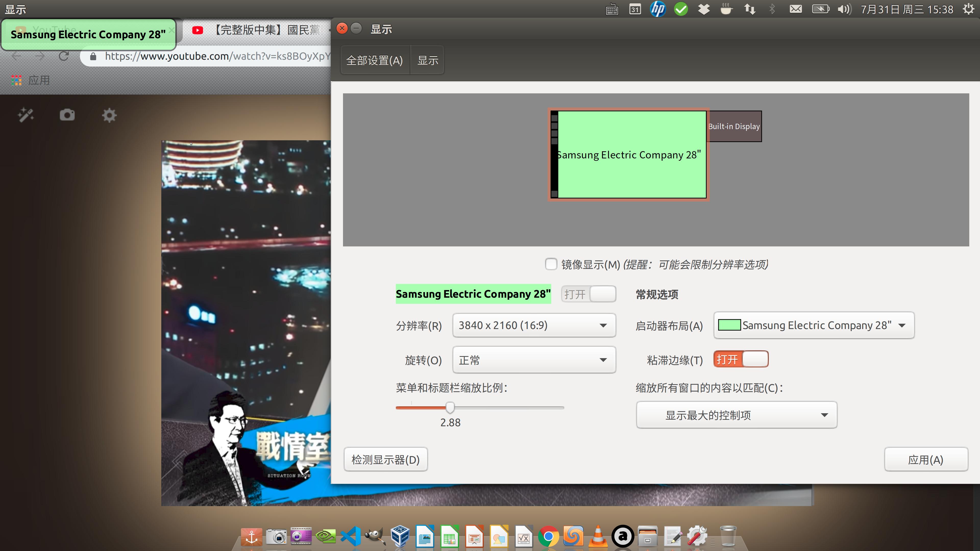Open the network up-down arrows indicator
Viewport: 980px width, 551px height.
750,9
